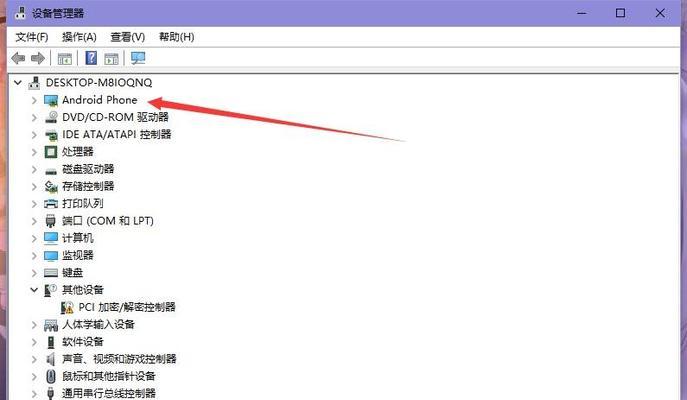This screenshot has width=687, height=400.
Task: Click the 鼠标和其他指针设备 mouse icon
Action: [51, 376]
